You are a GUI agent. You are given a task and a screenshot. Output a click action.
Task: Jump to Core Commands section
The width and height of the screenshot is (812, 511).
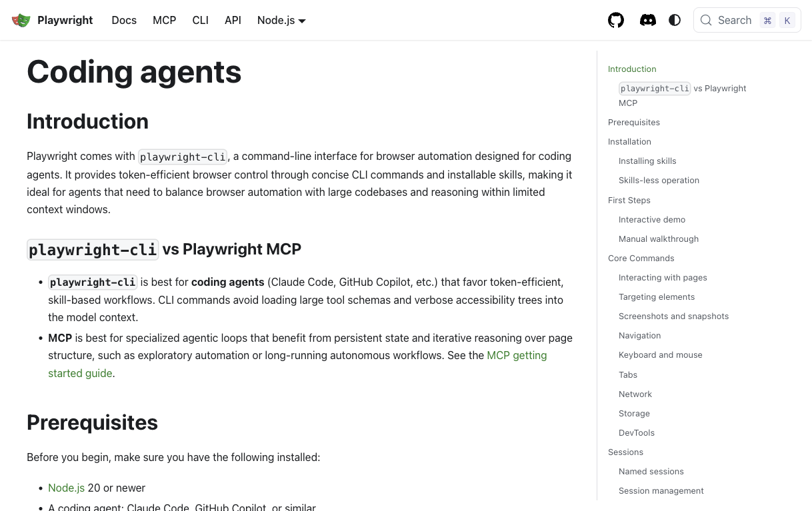(641, 258)
